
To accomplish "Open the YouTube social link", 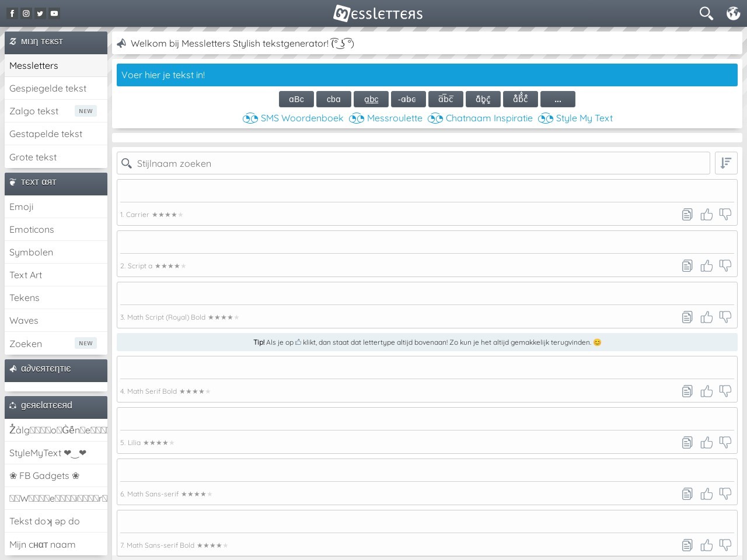I will [x=54, y=13].
